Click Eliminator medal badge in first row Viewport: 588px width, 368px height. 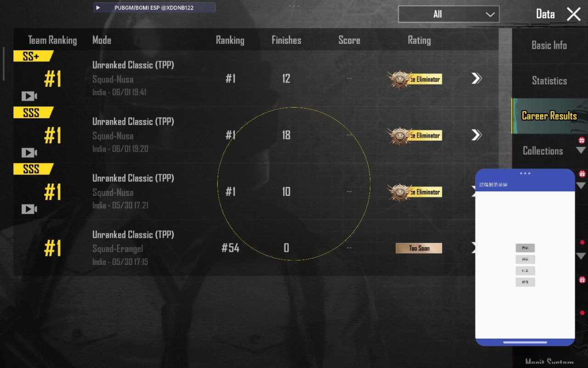[x=415, y=79]
